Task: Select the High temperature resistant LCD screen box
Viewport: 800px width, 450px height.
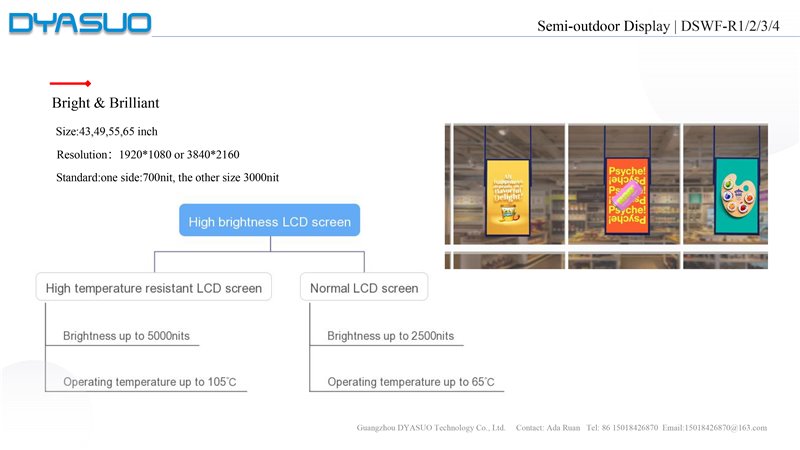Action: [x=154, y=287]
